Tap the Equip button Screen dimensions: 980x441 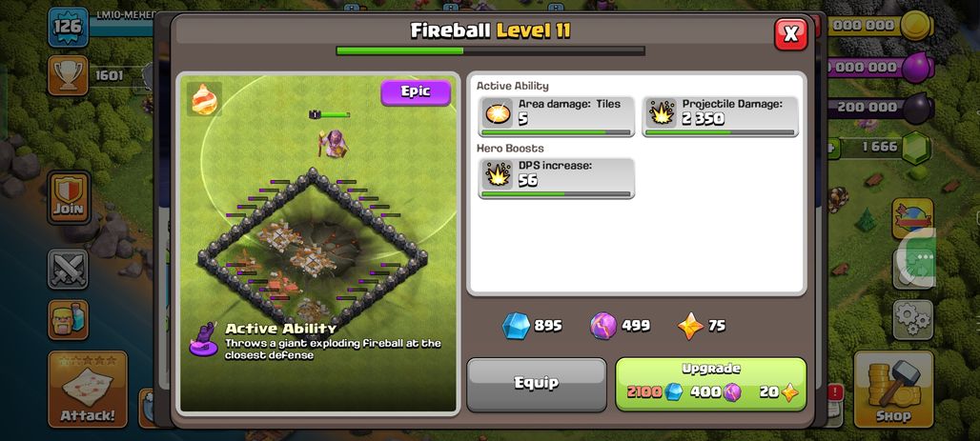pyautogui.click(x=537, y=384)
